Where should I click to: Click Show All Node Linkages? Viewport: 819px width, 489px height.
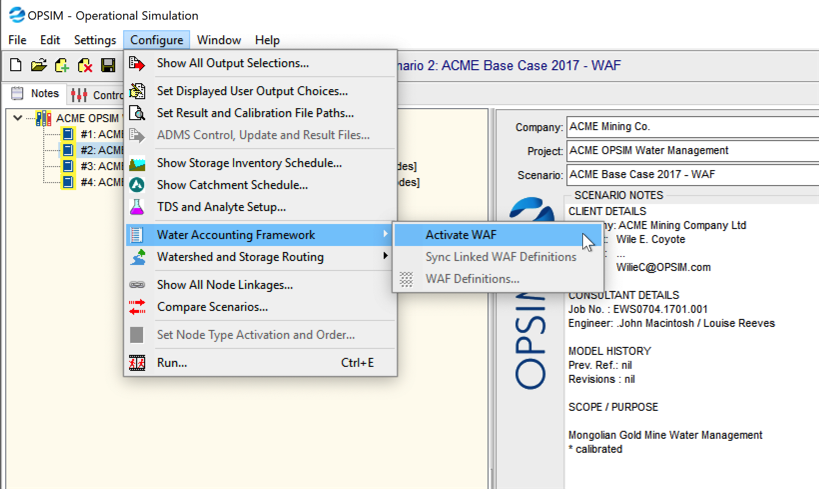click(x=224, y=285)
